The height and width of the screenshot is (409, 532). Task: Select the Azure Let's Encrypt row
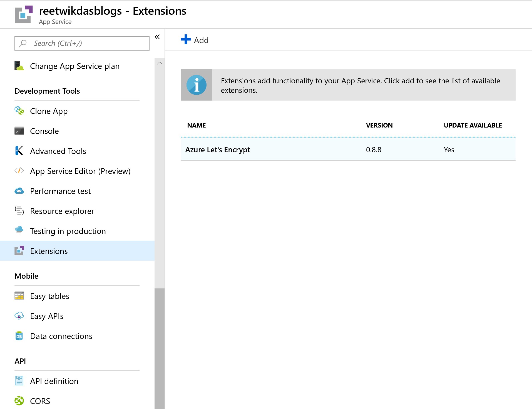pos(348,149)
